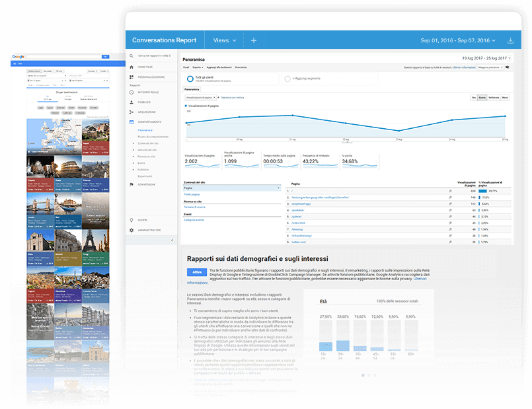Toggle the Tutti gli utenti segment circle

coord(190,79)
